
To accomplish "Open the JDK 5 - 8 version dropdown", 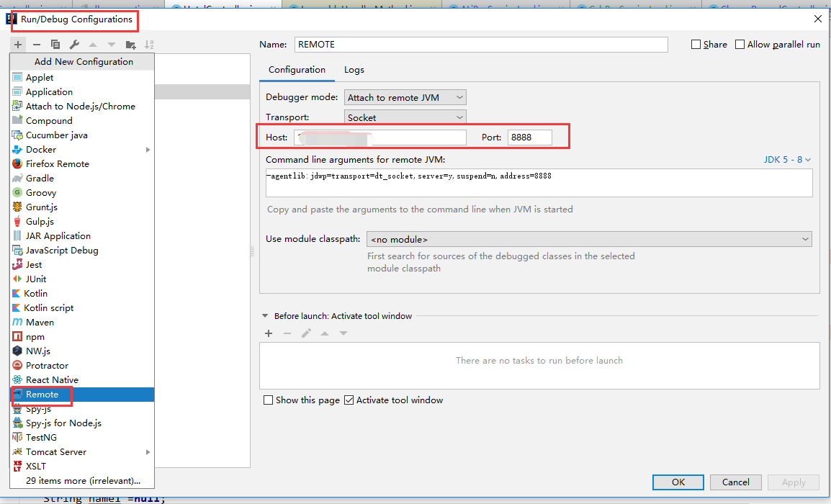I will pyautogui.click(x=787, y=160).
